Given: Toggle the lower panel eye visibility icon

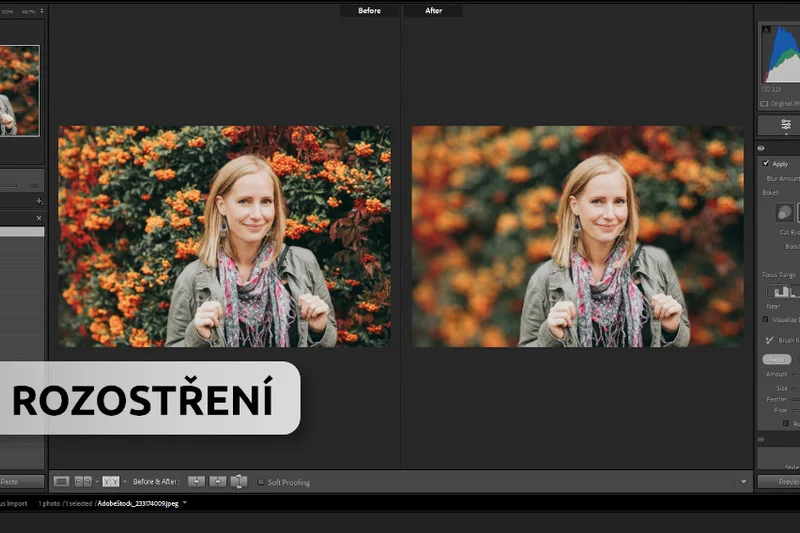Looking at the screenshot, I should (761, 440).
